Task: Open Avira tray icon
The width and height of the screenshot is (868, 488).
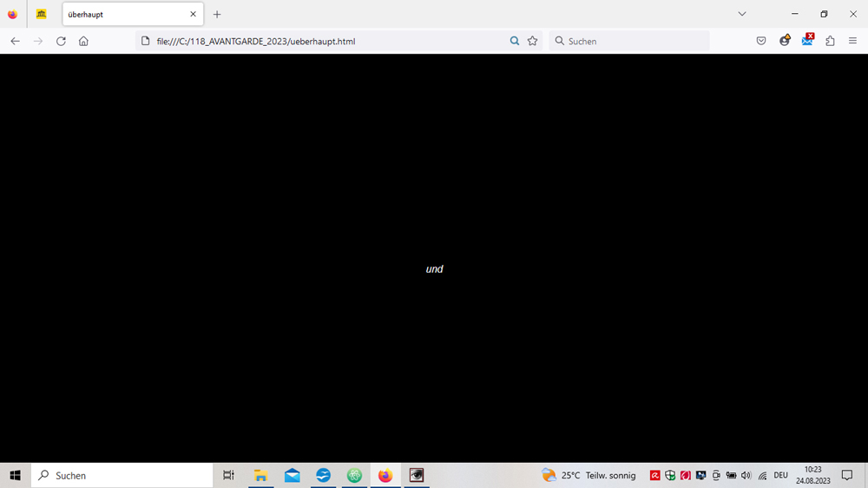Action: (x=654, y=475)
